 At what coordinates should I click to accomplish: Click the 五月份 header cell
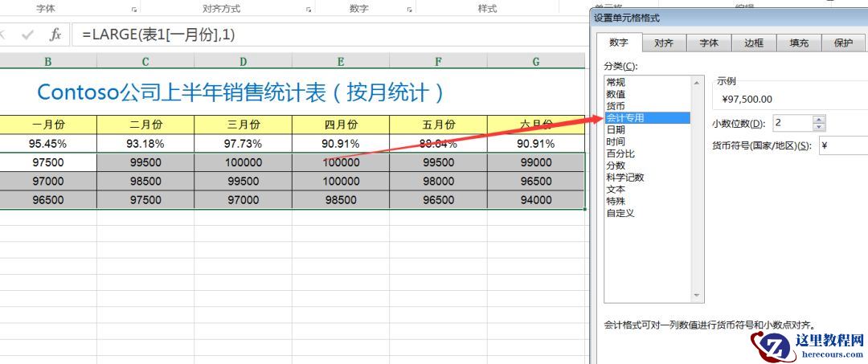(439, 125)
